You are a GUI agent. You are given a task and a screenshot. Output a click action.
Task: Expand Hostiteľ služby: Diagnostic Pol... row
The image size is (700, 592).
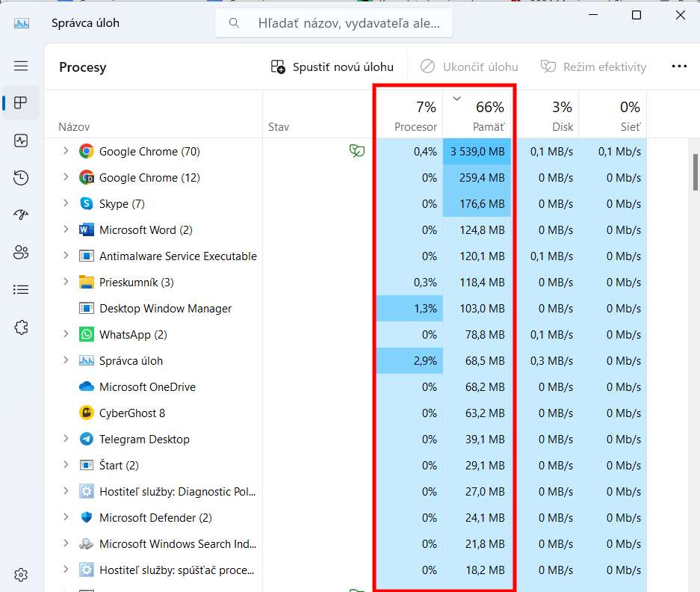coord(66,490)
